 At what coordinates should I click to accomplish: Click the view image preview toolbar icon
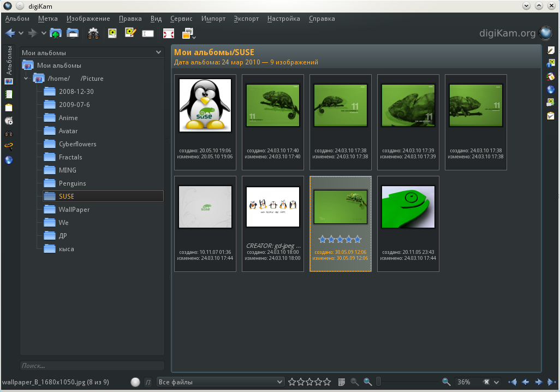tap(112, 33)
